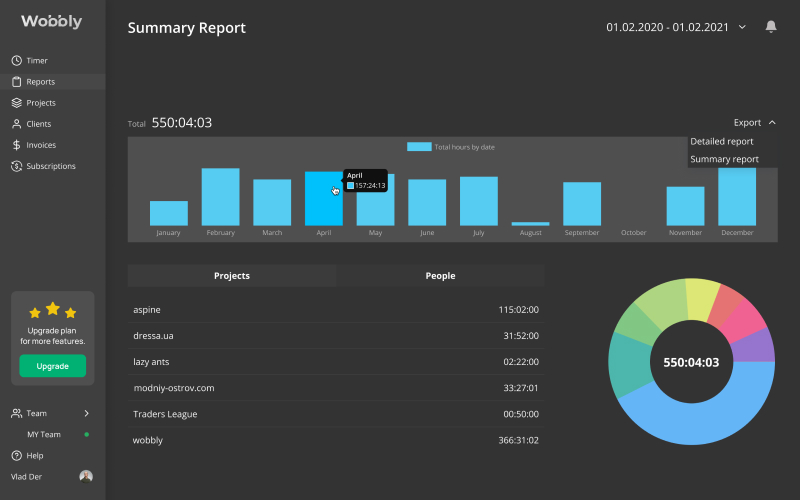Click the Summary Report heading
This screenshot has width=800, height=500.
pyautogui.click(x=186, y=28)
